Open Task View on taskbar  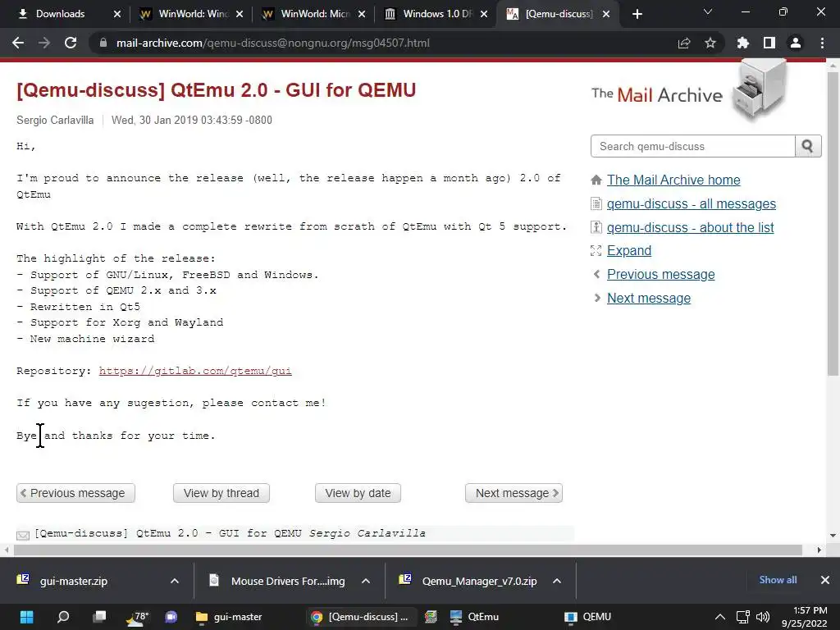(x=99, y=617)
